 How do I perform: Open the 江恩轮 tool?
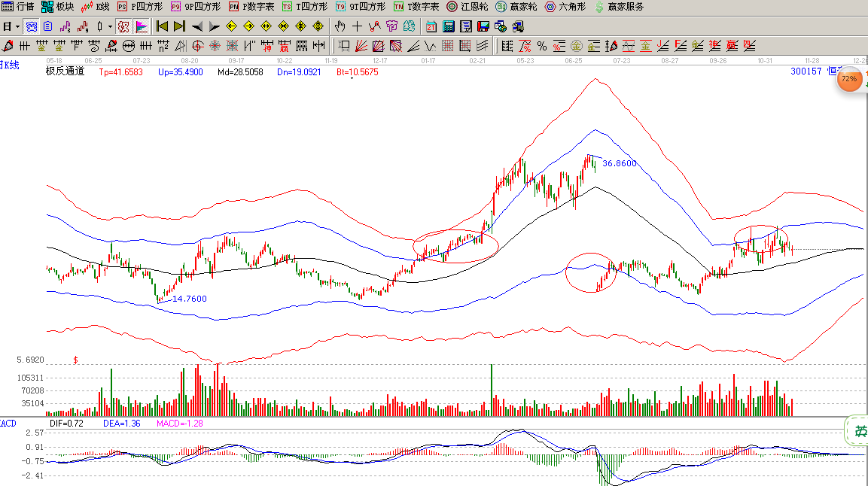tap(468, 7)
